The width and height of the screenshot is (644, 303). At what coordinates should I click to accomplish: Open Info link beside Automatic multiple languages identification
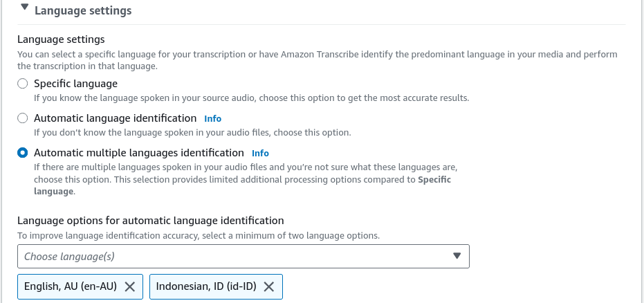[x=260, y=153]
